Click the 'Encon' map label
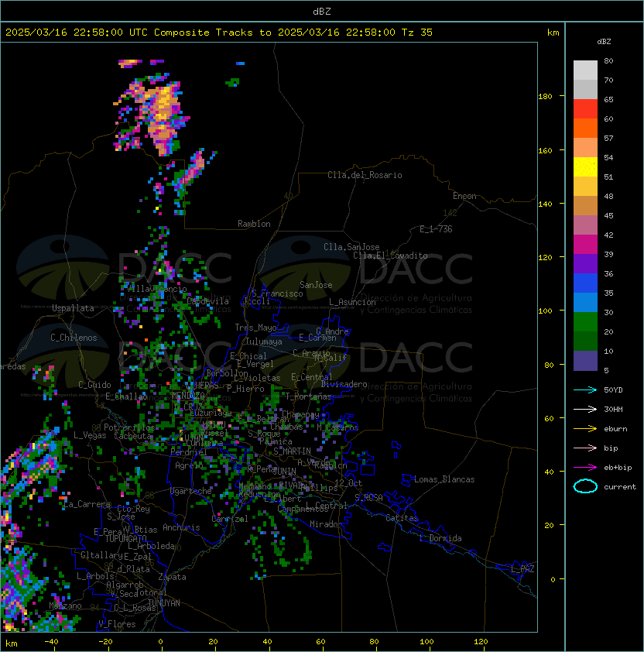This screenshot has height=652, width=644. tap(464, 196)
